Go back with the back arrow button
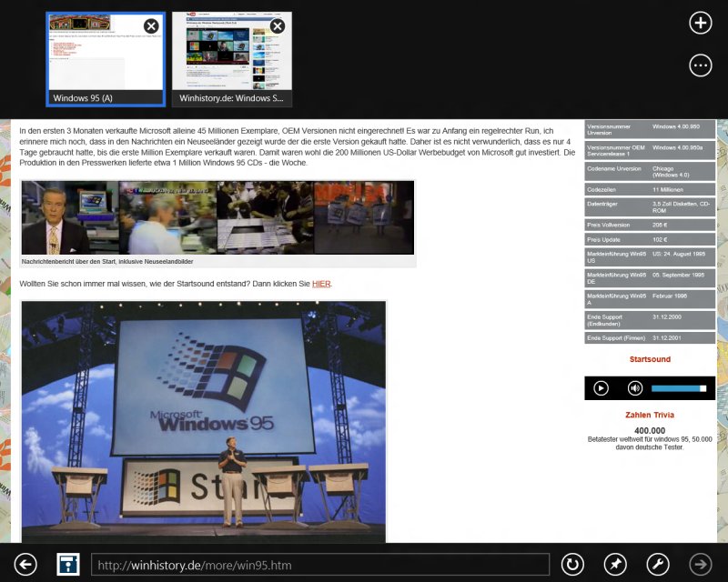This screenshot has height=582, width=728. [x=25, y=565]
